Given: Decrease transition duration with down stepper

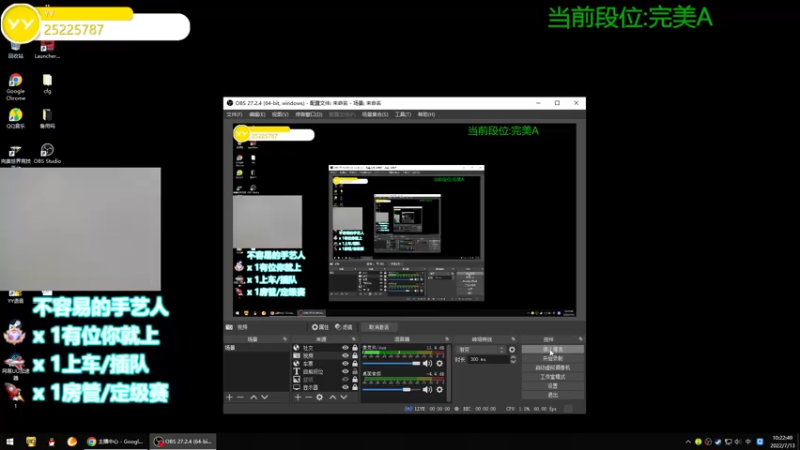Looking at the screenshot, I should (513, 362).
